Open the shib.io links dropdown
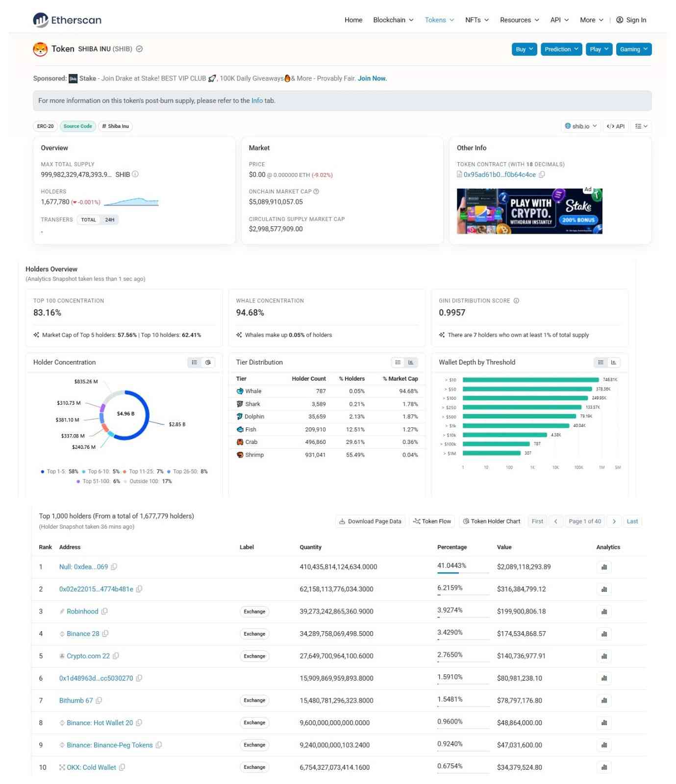This screenshot has height=784, width=676. click(580, 126)
